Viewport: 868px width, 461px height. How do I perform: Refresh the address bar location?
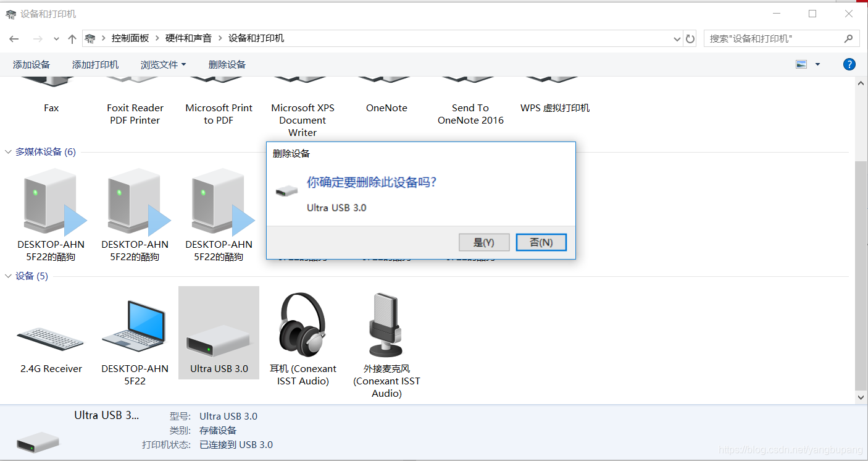(x=690, y=38)
